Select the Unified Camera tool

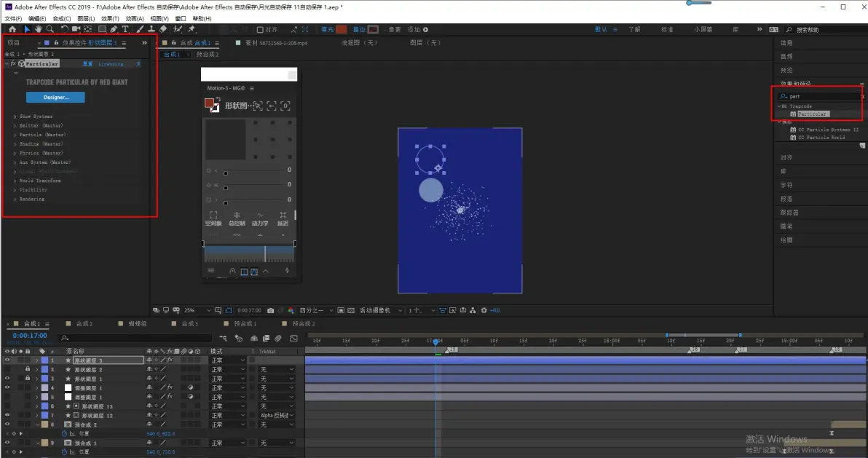pos(76,29)
